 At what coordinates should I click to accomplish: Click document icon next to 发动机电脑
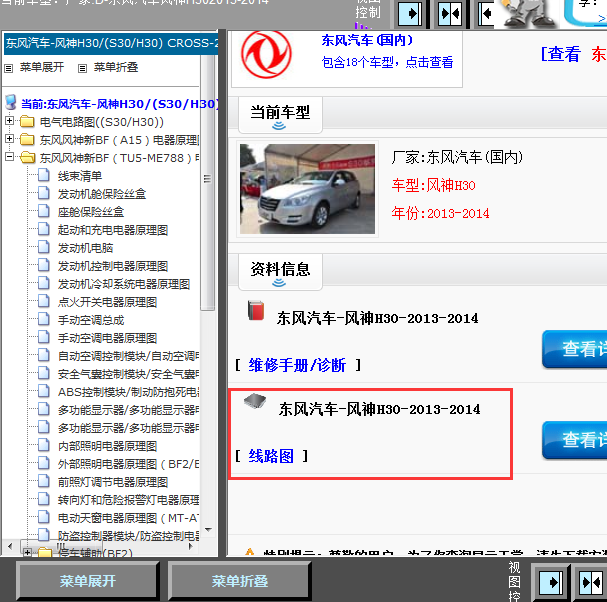pos(44,247)
